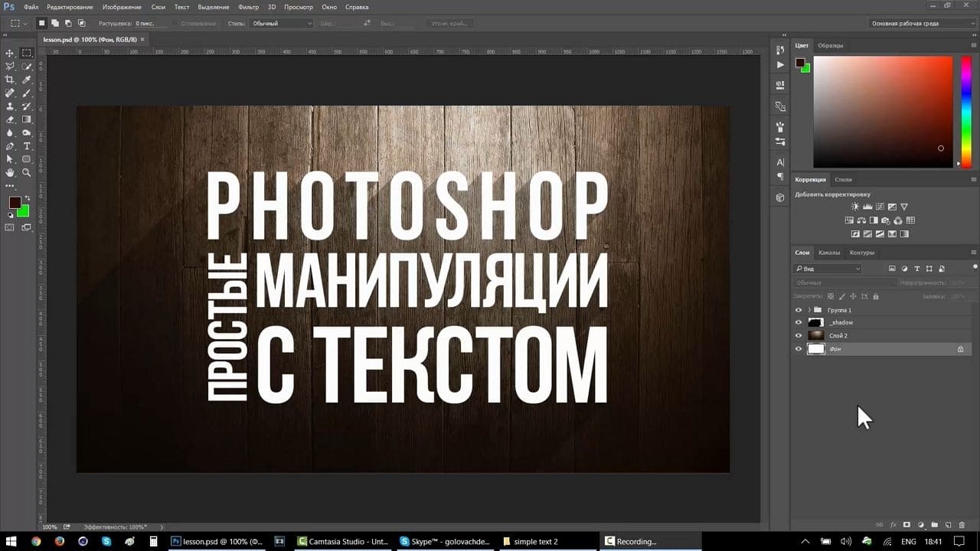Close the lesson.psd document tab
Screen dimensions: 980x551
click(x=142, y=37)
